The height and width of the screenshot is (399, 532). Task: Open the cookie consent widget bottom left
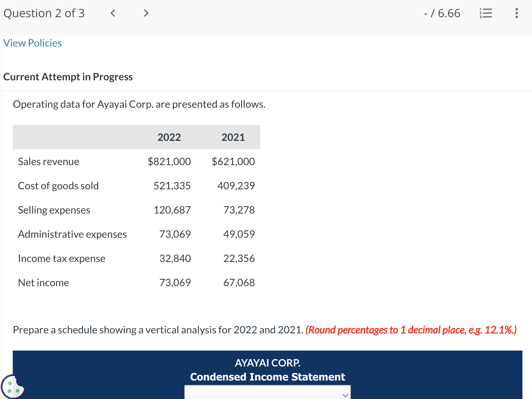[13, 387]
